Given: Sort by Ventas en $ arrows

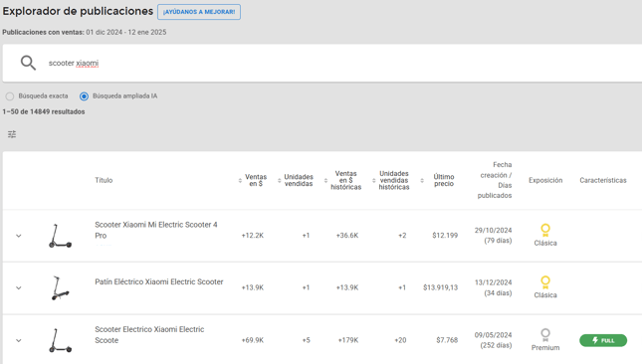Looking at the screenshot, I should pos(240,180).
